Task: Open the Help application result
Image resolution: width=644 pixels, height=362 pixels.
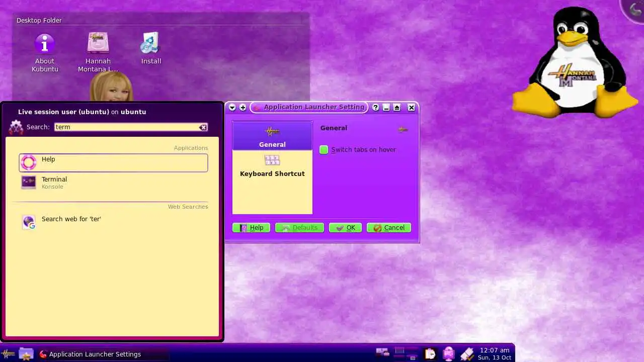Action: coord(113,162)
